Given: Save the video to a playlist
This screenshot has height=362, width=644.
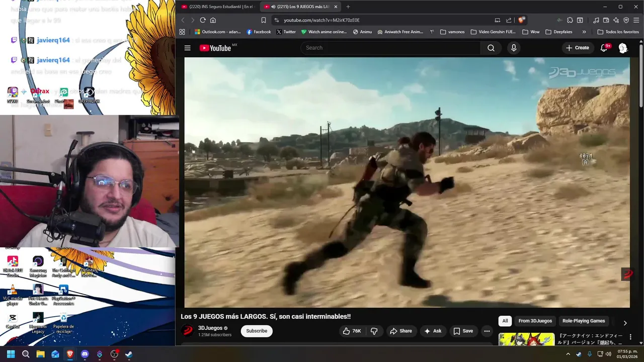Looking at the screenshot, I should [x=463, y=331].
